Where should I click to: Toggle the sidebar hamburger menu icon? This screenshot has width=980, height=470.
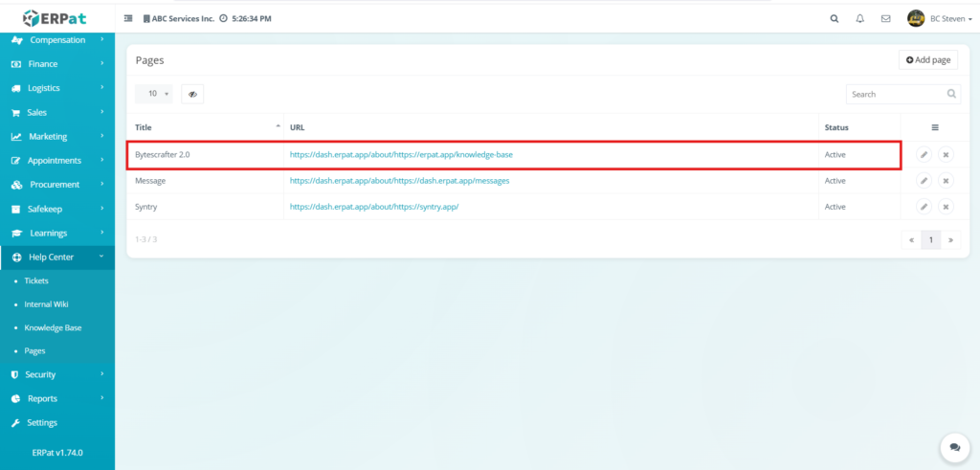point(128,18)
